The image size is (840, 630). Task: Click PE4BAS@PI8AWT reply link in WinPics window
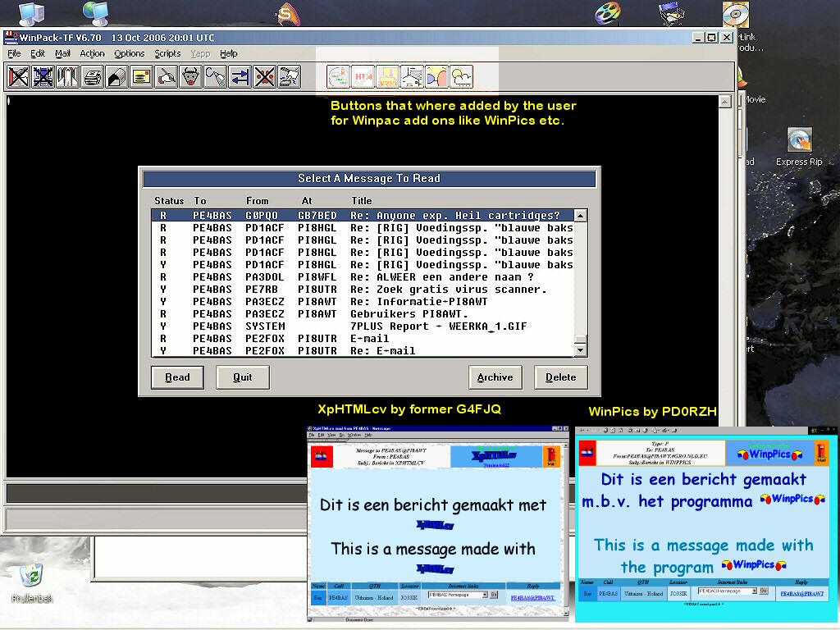pyautogui.click(x=802, y=594)
